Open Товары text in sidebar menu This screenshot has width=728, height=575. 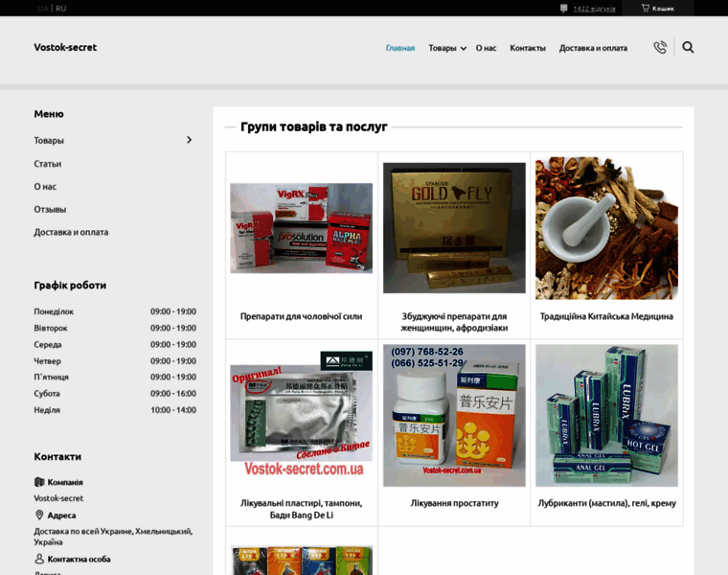[x=49, y=140]
